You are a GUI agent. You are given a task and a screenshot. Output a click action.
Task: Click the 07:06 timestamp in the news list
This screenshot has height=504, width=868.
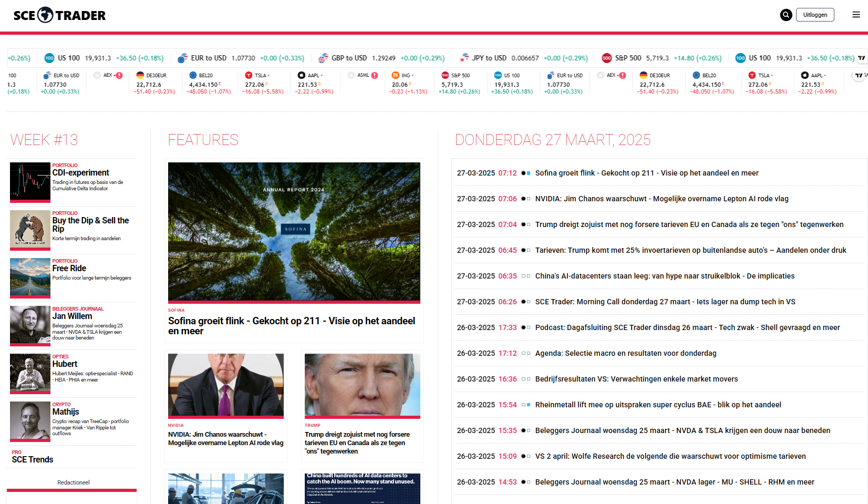point(508,199)
